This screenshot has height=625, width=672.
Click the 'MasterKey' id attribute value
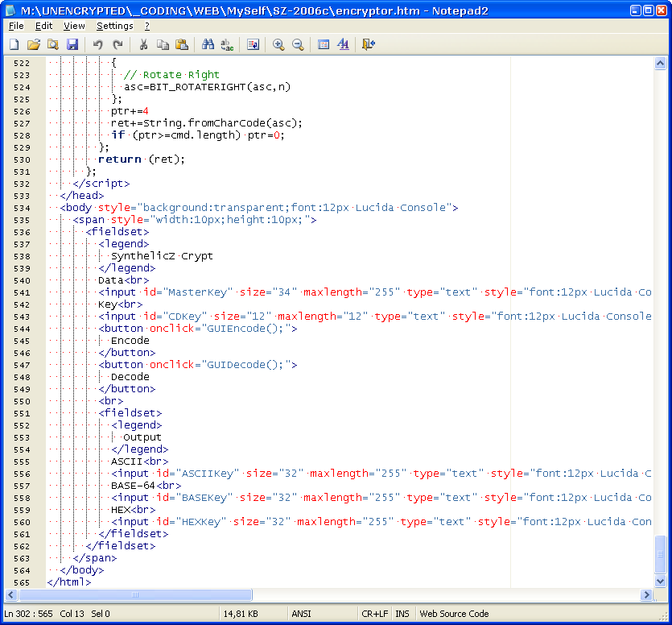click(197, 292)
